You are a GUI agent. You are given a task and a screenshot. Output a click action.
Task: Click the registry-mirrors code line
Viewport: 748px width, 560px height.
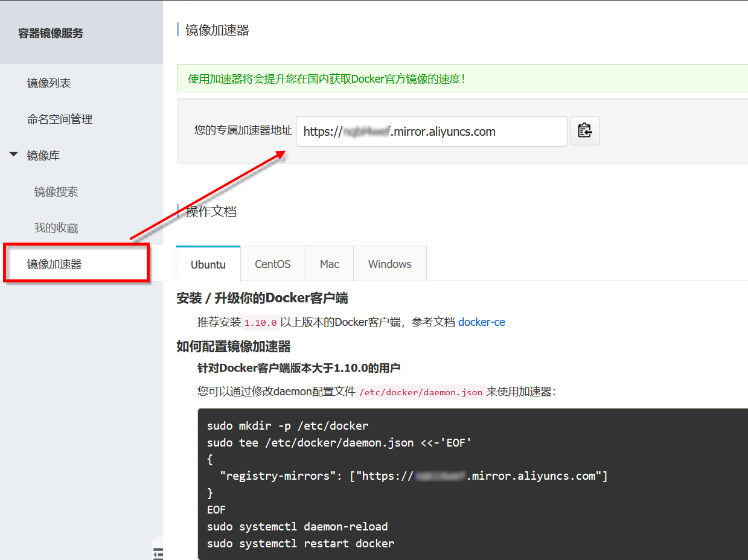414,476
